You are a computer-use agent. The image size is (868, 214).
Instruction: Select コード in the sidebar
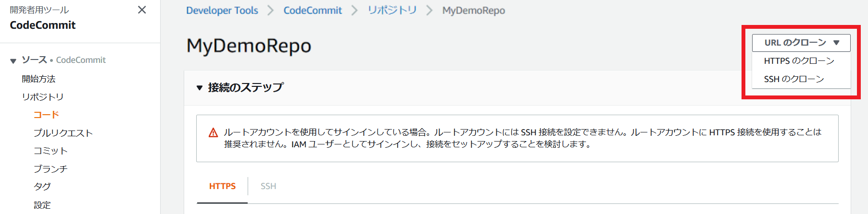pyautogui.click(x=46, y=115)
